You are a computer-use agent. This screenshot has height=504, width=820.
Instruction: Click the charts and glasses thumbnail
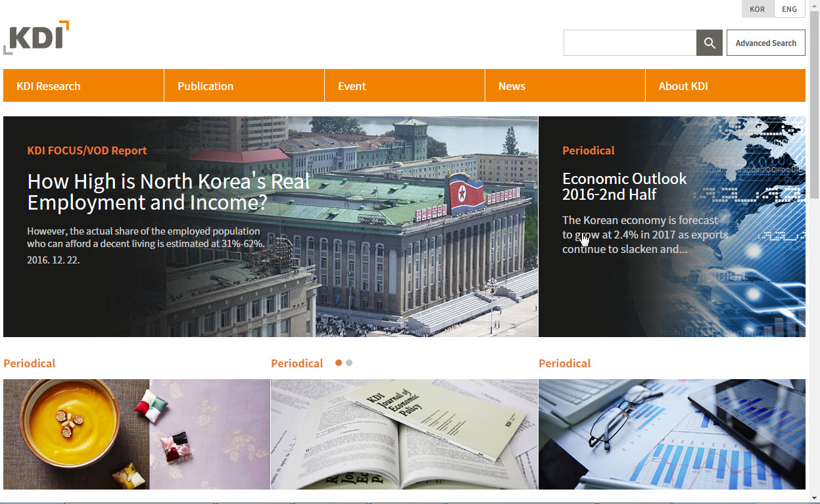click(x=671, y=434)
